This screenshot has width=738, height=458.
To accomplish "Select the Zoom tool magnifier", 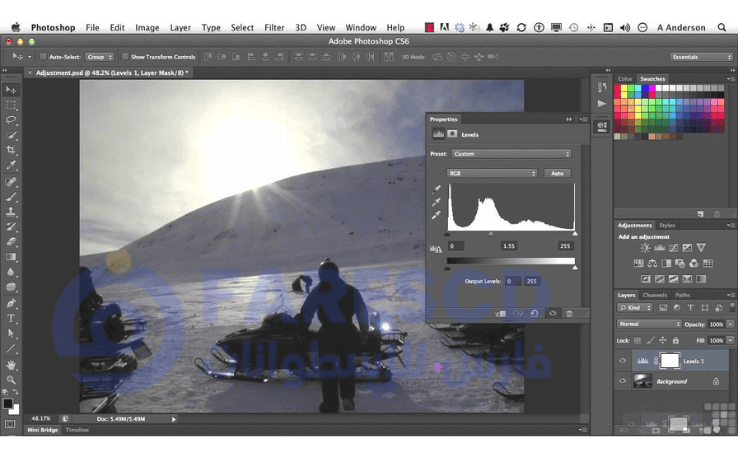I will (11, 380).
